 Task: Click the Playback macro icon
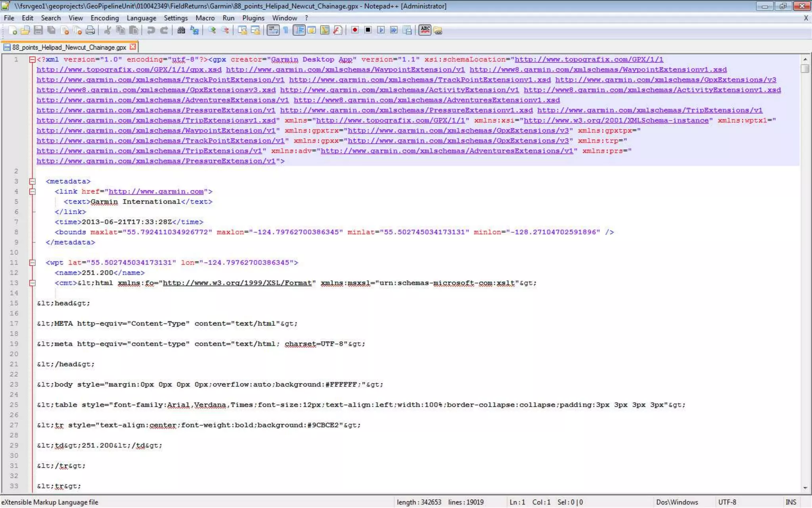pos(381,30)
